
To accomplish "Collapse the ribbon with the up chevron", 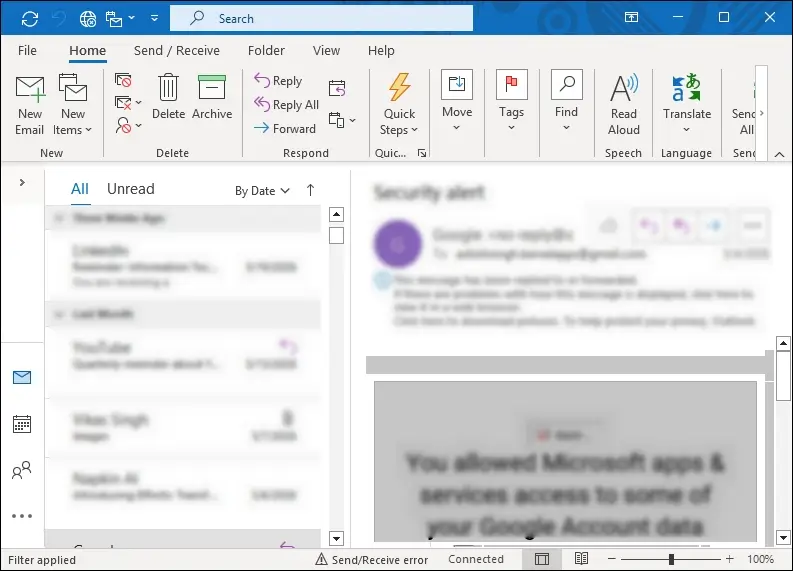I will pyautogui.click(x=779, y=154).
